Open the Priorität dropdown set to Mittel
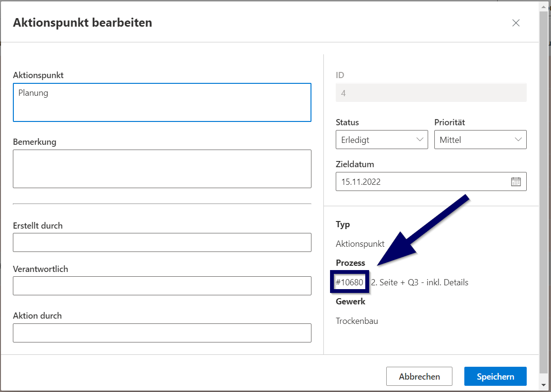This screenshot has width=551, height=392. (480, 140)
